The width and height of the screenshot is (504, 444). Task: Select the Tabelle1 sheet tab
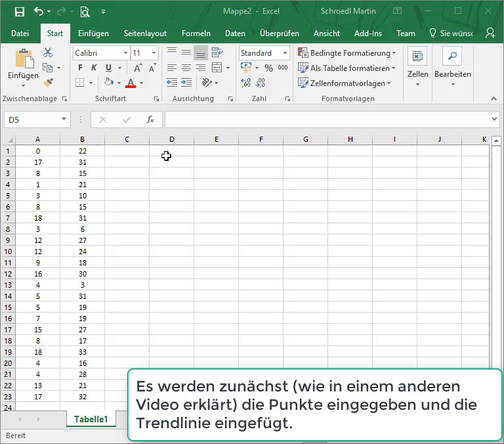click(x=91, y=419)
